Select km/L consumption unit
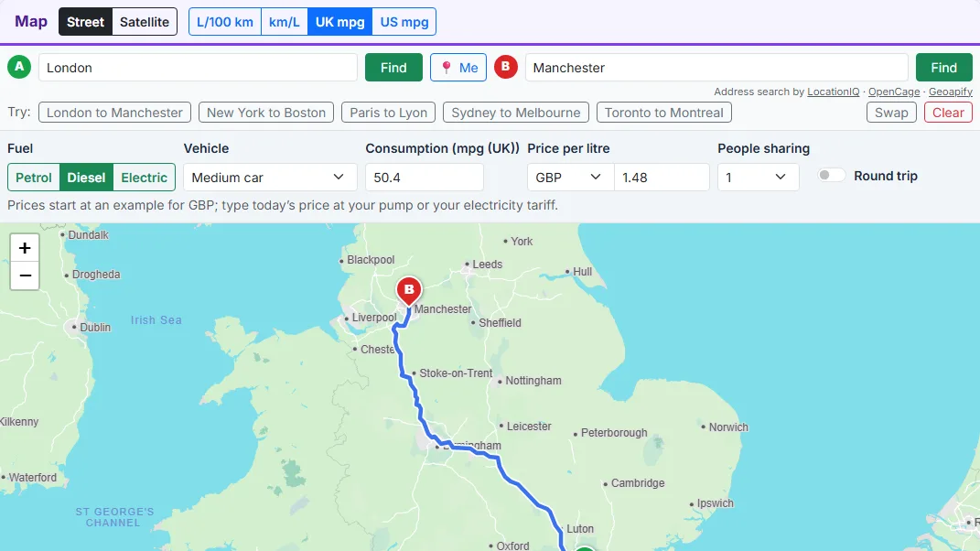This screenshot has height=551, width=980. 285,22
